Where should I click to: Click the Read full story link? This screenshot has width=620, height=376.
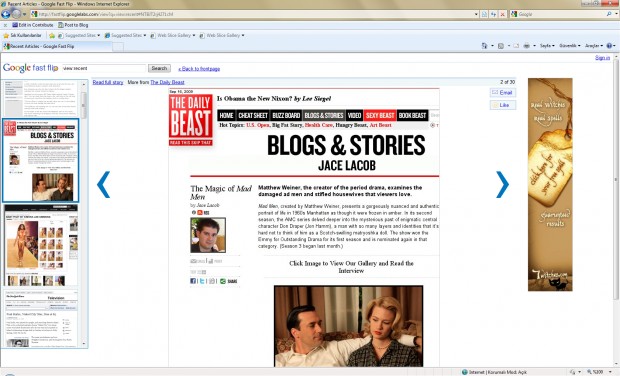(108, 82)
